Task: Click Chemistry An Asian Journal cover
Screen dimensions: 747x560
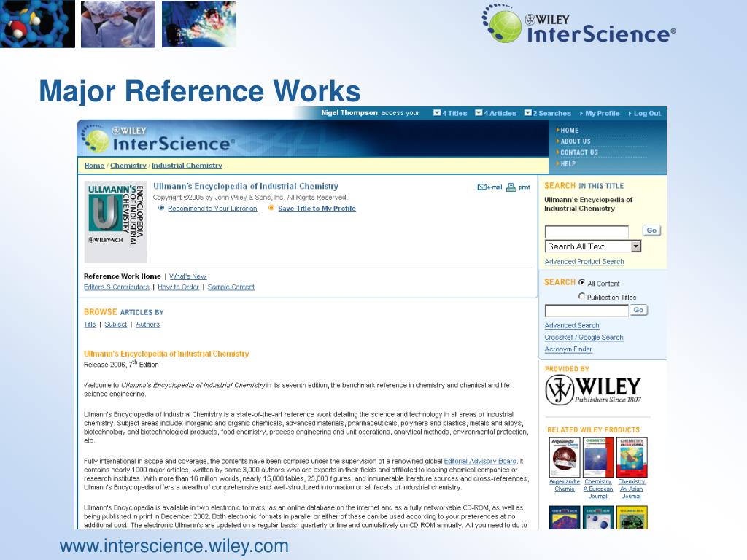Action: tap(632, 458)
